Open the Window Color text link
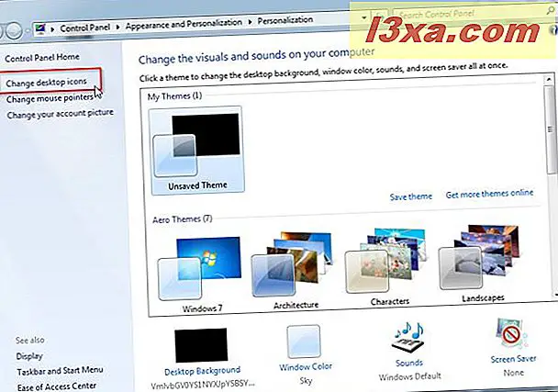Screen dimensions: 558x392 tap(306, 366)
